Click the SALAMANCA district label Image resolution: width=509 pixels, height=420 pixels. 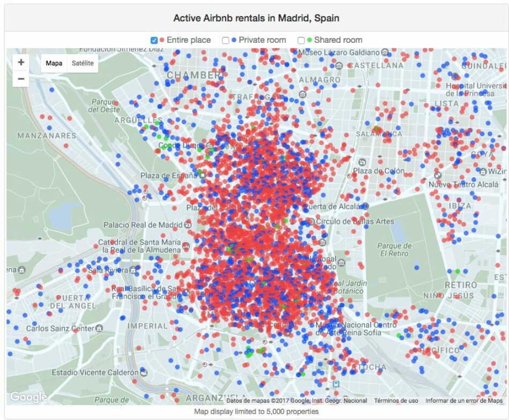point(379,134)
